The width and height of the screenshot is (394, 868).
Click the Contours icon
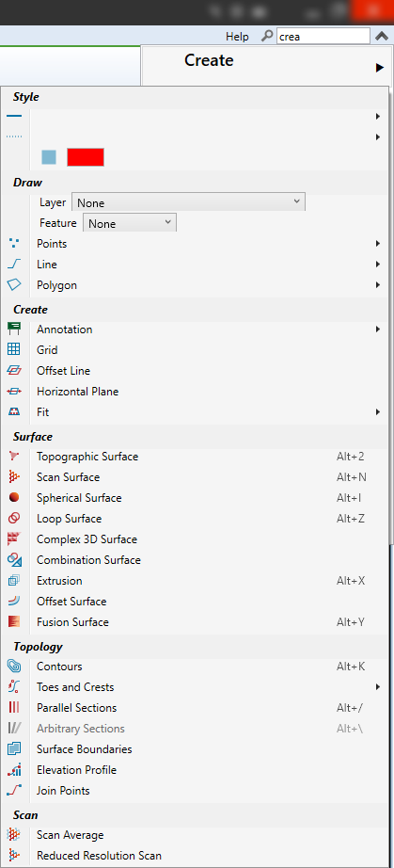click(14, 666)
